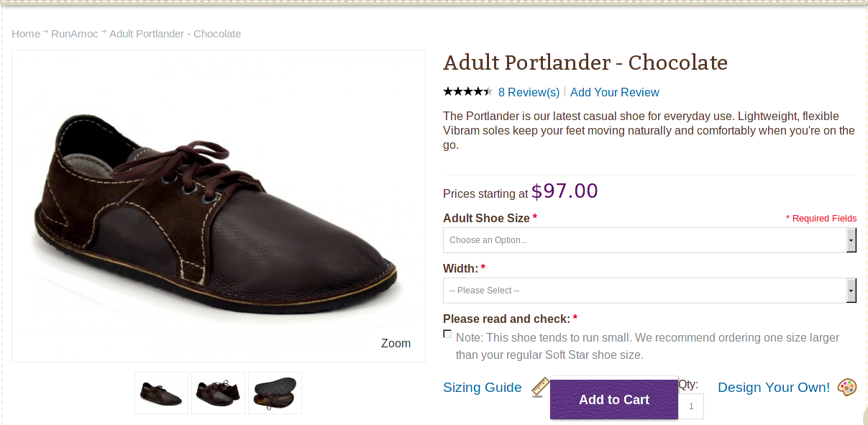Click the star rating icons

click(x=467, y=91)
